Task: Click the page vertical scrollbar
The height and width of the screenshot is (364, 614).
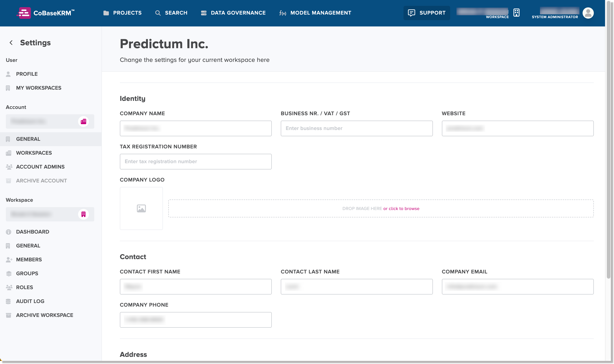Action: point(608,140)
